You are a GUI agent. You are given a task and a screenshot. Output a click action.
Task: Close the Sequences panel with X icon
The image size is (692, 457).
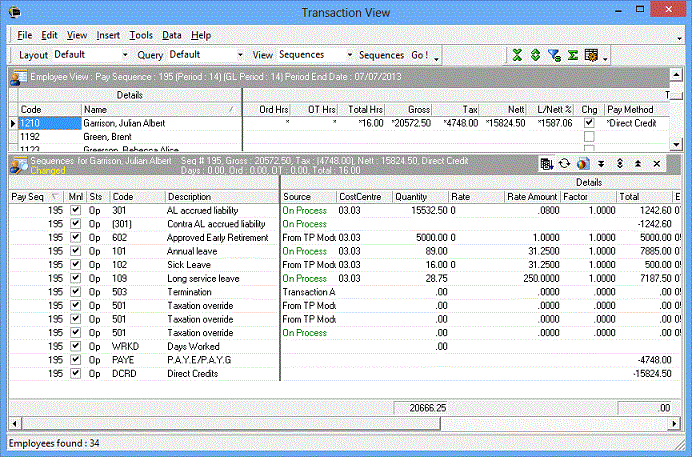(657, 164)
